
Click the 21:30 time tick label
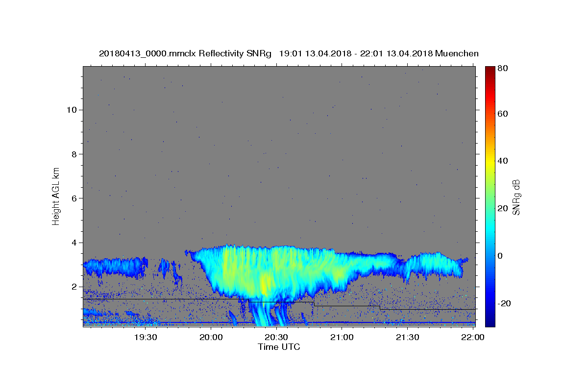407,337
